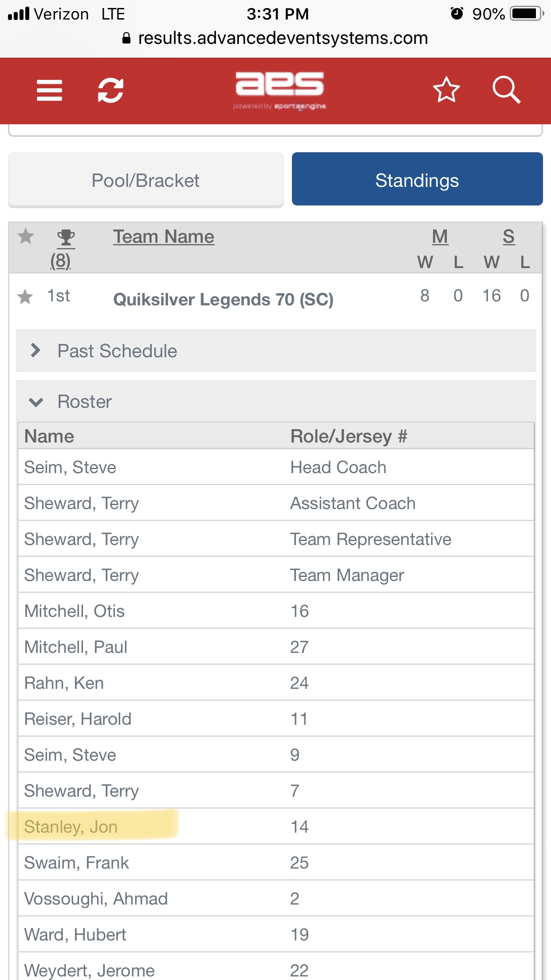Tap the website address bar
This screenshot has width=551, height=980.
283,39
